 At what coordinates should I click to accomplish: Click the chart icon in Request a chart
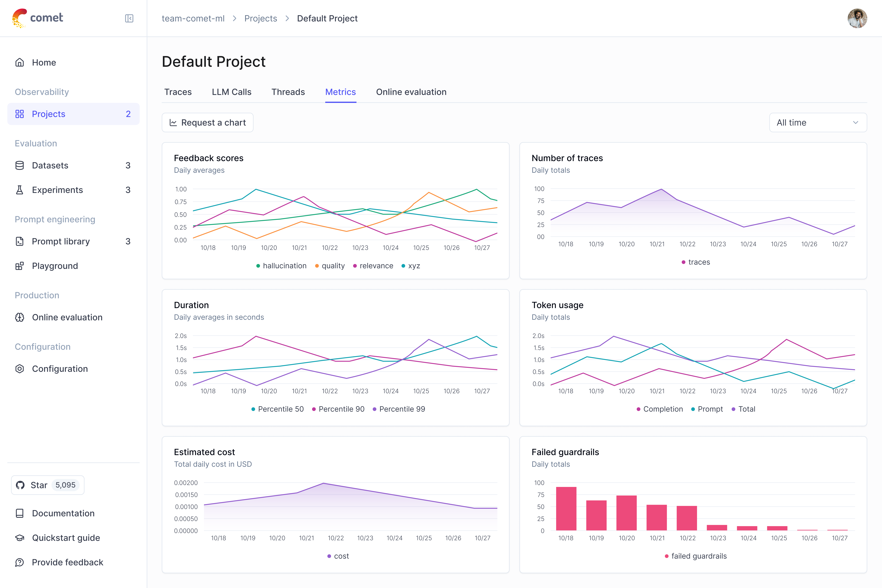(173, 123)
